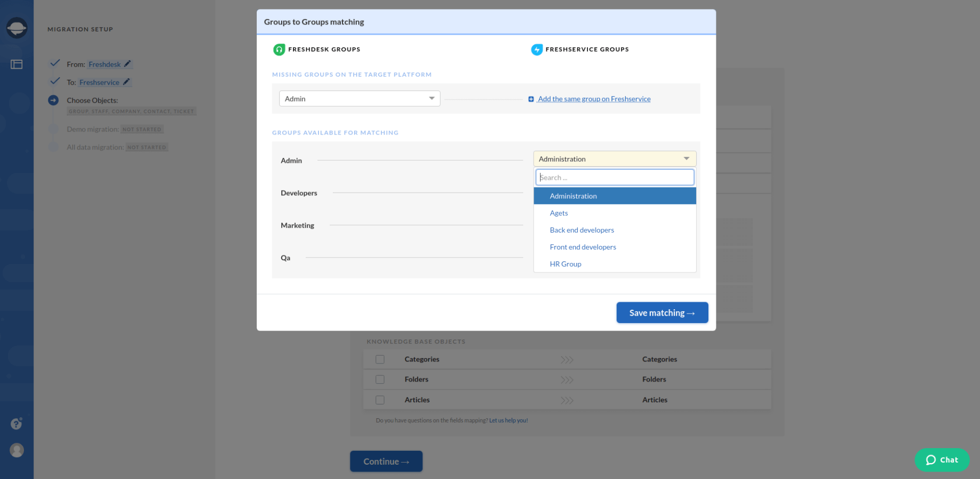Viewport: 980px width, 479px height.
Task: Click the planet logo icon in sidebar
Action: [17, 28]
